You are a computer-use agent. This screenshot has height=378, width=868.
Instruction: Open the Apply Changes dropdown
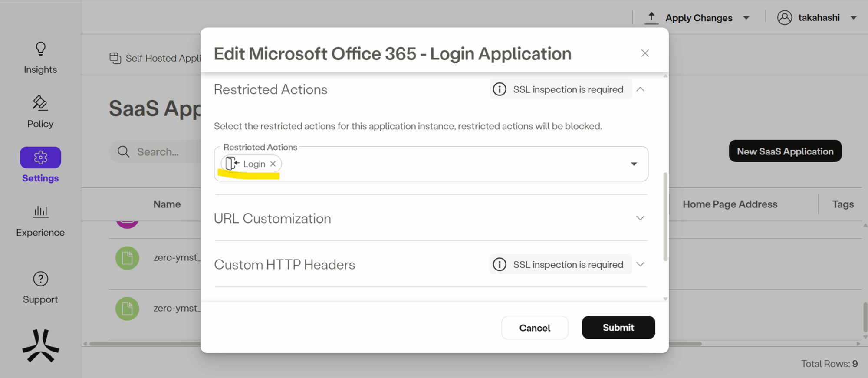[746, 18]
